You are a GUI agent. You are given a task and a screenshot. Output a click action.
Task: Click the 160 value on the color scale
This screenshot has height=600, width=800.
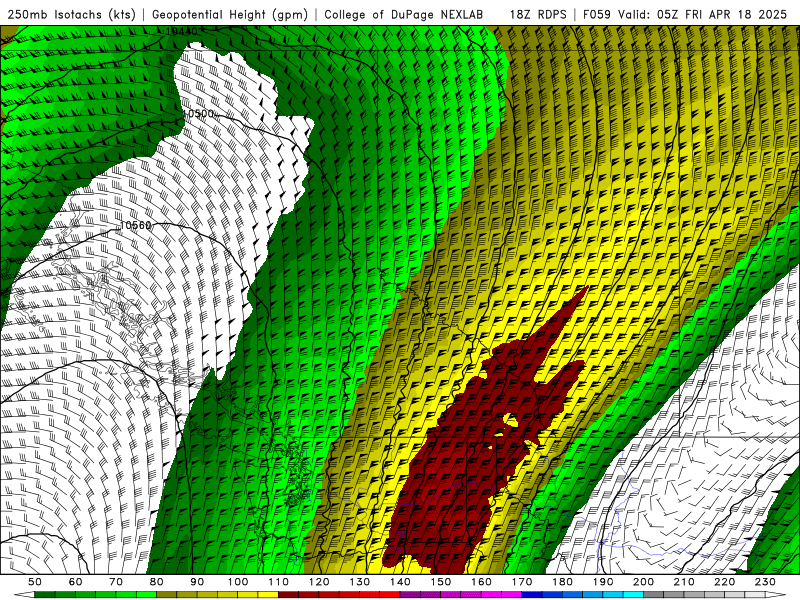[x=481, y=582]
